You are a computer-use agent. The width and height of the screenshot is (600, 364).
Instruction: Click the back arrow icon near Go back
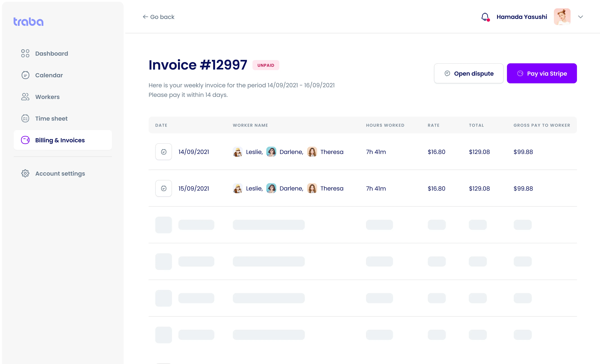(x=145, y=17)
